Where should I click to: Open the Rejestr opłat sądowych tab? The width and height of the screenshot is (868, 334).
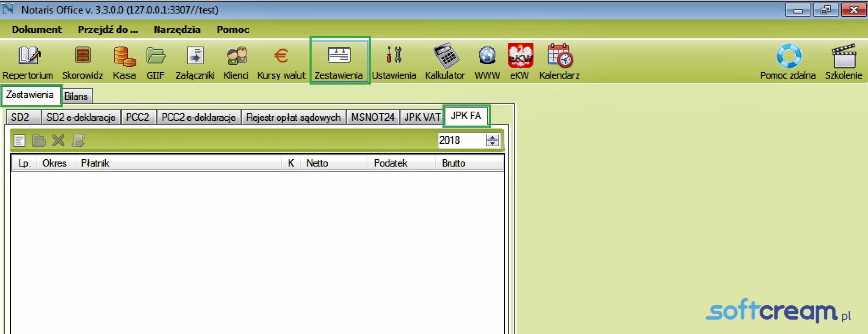pyautogui.click(x=293, y=117)
